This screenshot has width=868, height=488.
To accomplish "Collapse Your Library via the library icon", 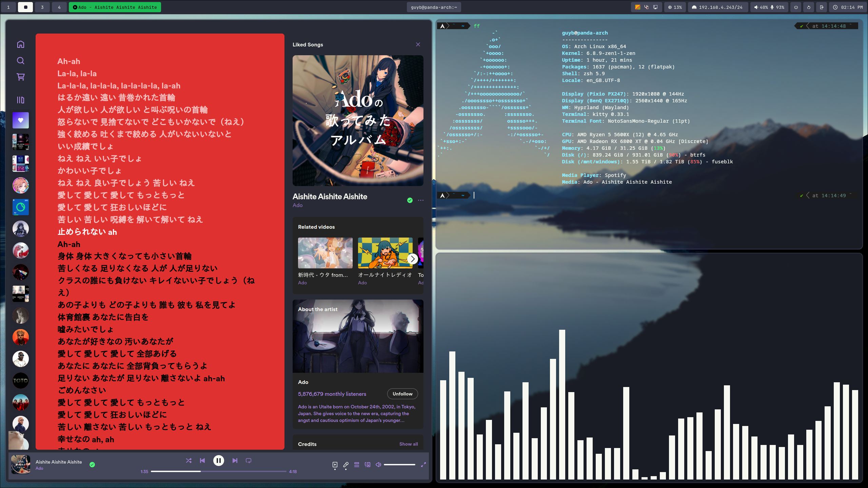I will [21, 100].
